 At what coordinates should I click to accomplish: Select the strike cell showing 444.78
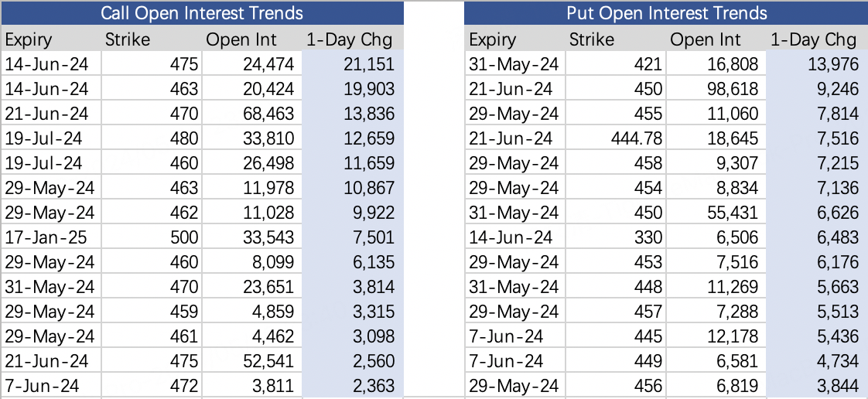pyautogui.click(x=616, y=138)
